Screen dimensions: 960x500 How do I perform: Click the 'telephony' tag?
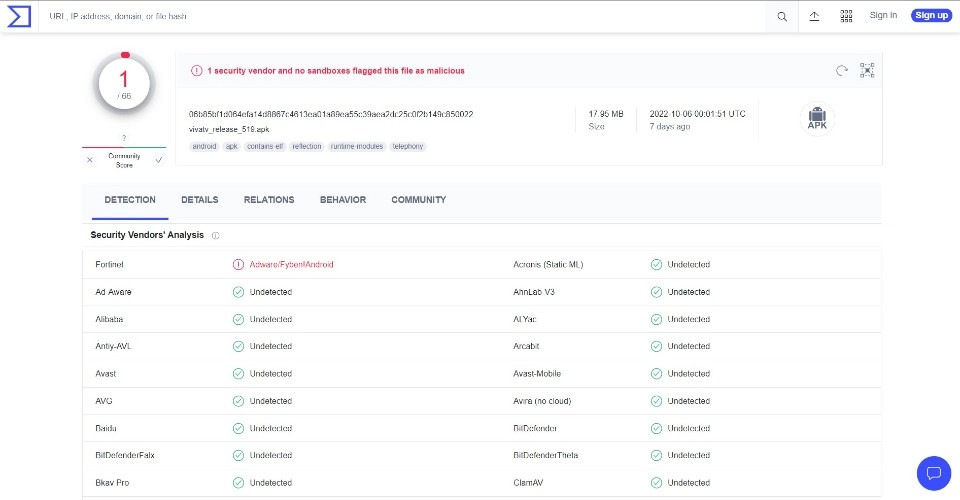[408, 146]
